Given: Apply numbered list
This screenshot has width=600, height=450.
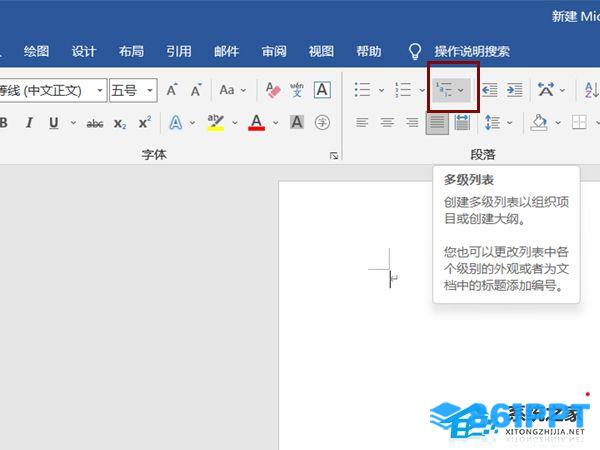Looking at the screenshot, I should pyautogui.click(x=403, y=90).
